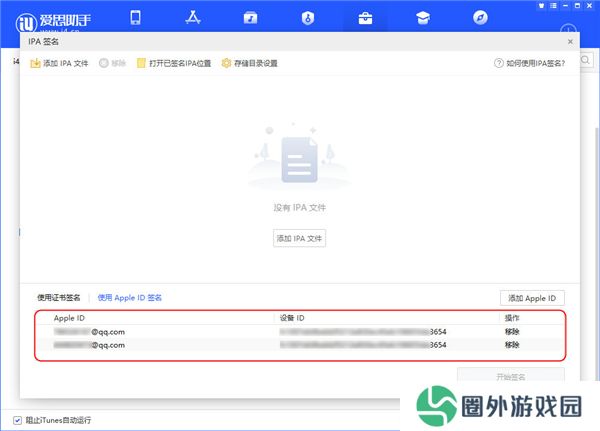This screenshot has width=600, height=431.
Task: Open the compass browser icon
Action: [x=480, y=18]
